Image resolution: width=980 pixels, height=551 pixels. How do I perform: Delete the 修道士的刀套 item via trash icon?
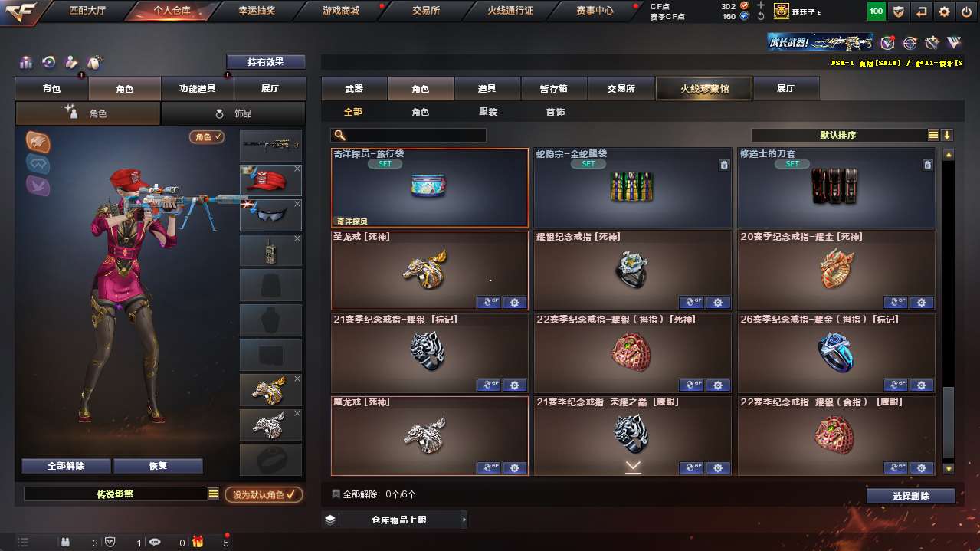click(x=927, y=165)
